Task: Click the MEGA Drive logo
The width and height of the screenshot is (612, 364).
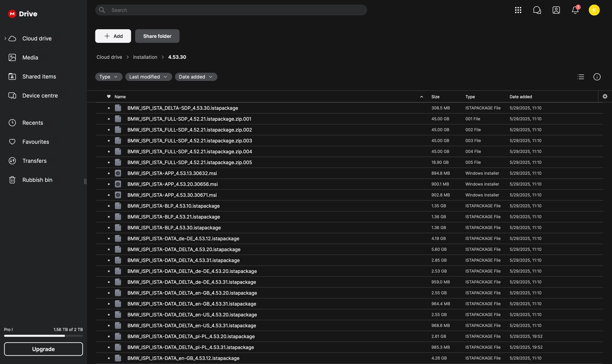Action: pos(23,14)
